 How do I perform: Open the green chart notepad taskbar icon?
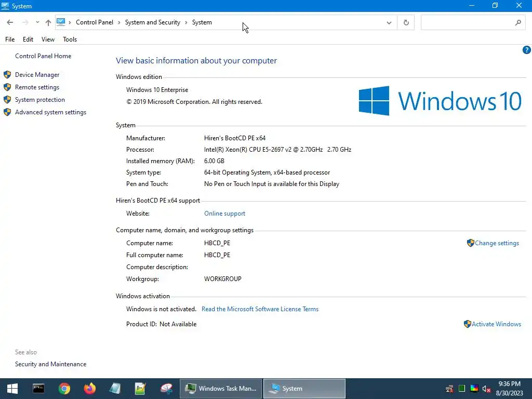click(140, 389)
